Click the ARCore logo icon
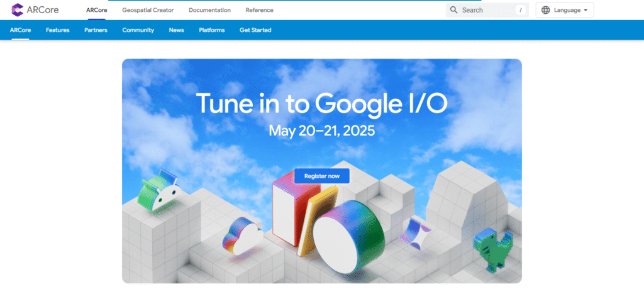Viewport: 644px width, 304px height. point(18,10)
